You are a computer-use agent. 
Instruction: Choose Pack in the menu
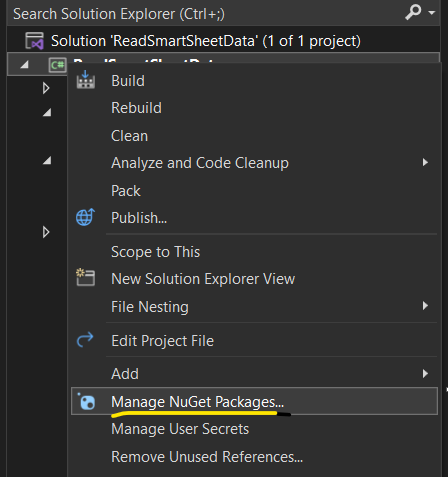click(126, 191)
